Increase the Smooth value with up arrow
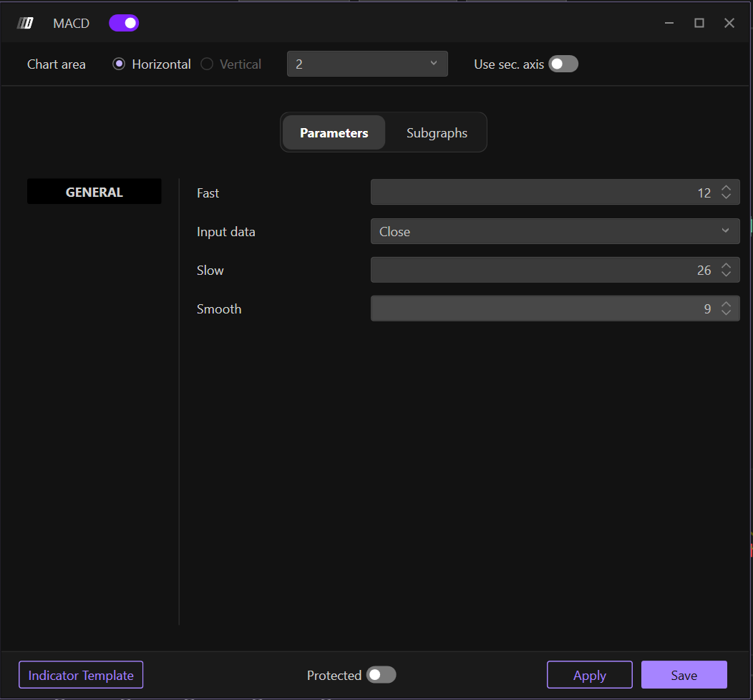This screenshot has width=753, height=700. (x=726, y=304)
